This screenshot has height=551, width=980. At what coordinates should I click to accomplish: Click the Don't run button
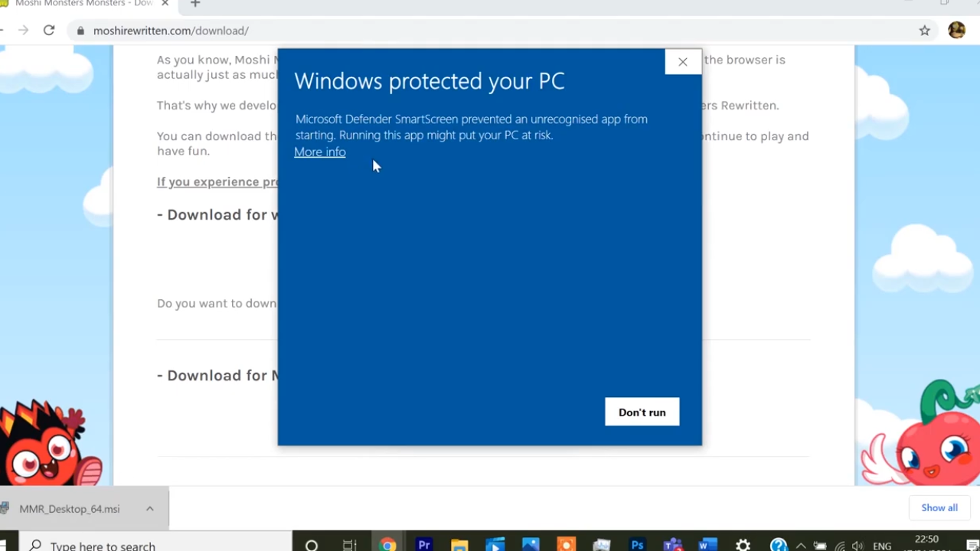pyautogui.click(x=642, y=412)
